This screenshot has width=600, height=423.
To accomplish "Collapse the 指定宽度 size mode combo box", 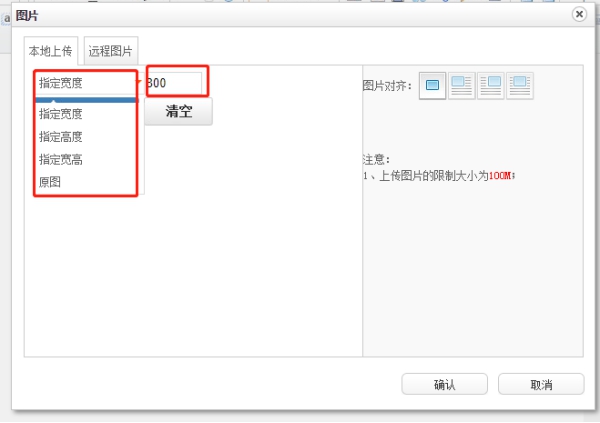I will [84, 83].
